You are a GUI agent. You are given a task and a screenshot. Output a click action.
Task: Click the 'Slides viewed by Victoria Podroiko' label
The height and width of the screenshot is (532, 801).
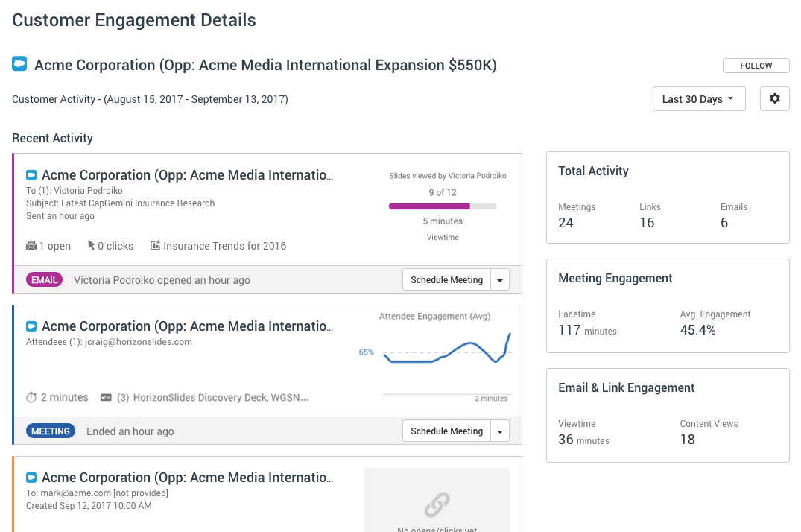448,175
